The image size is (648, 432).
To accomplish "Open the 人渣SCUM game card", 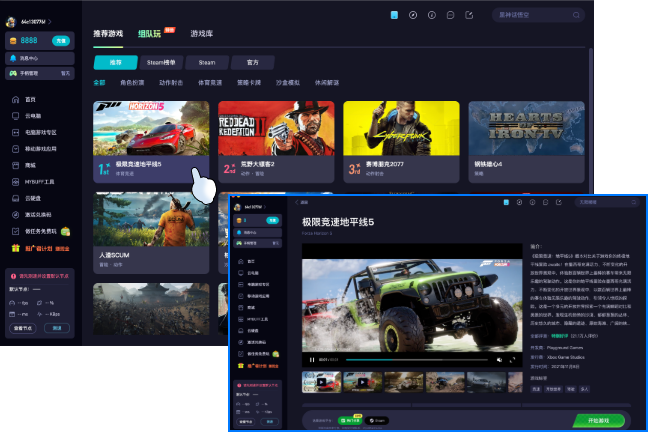I will [x=151, y=233].
